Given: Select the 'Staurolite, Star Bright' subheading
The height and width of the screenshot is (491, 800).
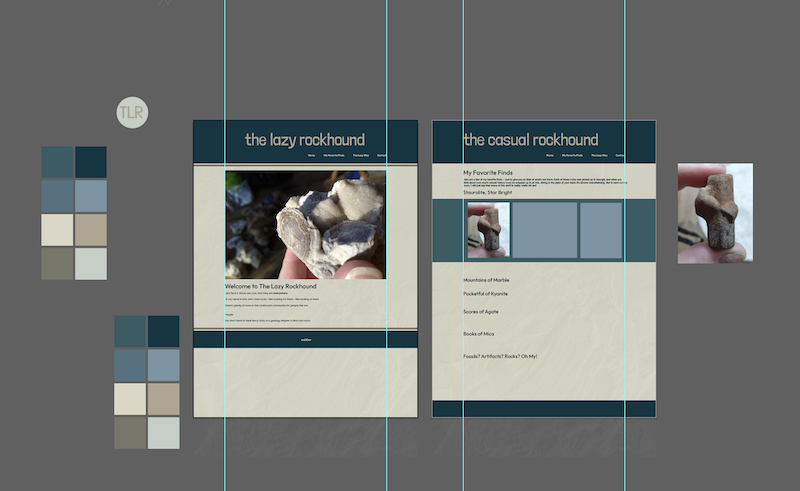Looking at the screenshot, I should click(488, 192).
